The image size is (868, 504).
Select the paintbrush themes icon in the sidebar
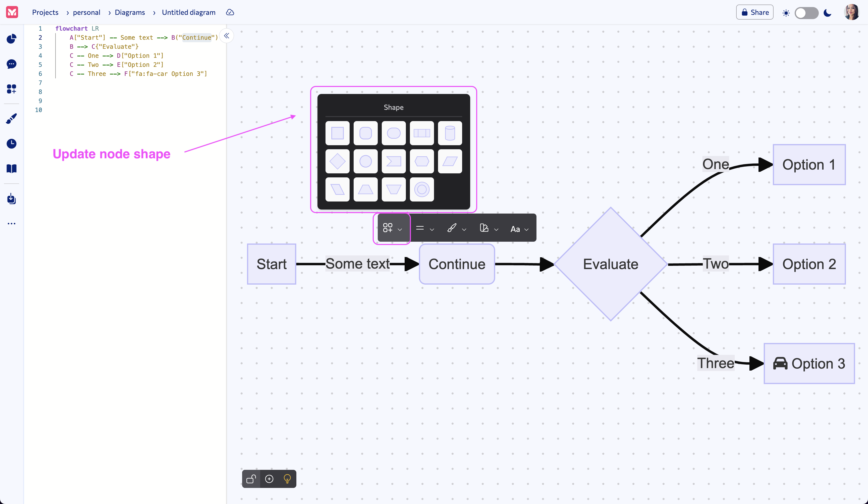[x=11, y=119]
